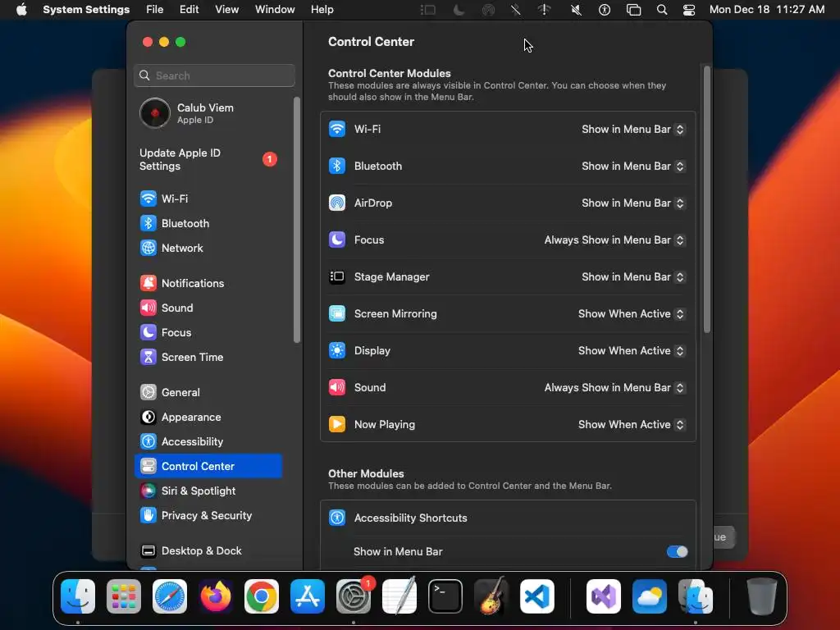840x630 pixels.
Task: Open the View menu
Action: (226, 10)
